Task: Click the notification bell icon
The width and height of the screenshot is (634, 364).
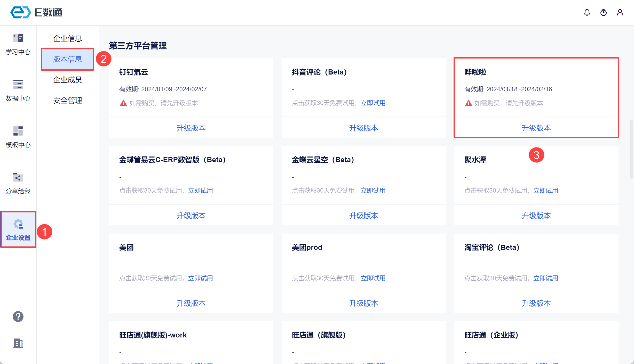Action: (587, 12)
